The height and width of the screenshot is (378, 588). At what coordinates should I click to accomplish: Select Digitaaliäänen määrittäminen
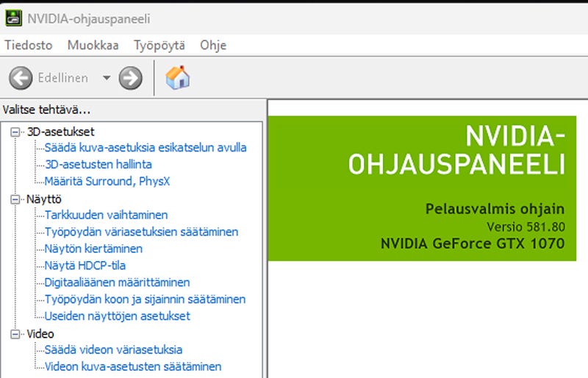tap(117, 282)
